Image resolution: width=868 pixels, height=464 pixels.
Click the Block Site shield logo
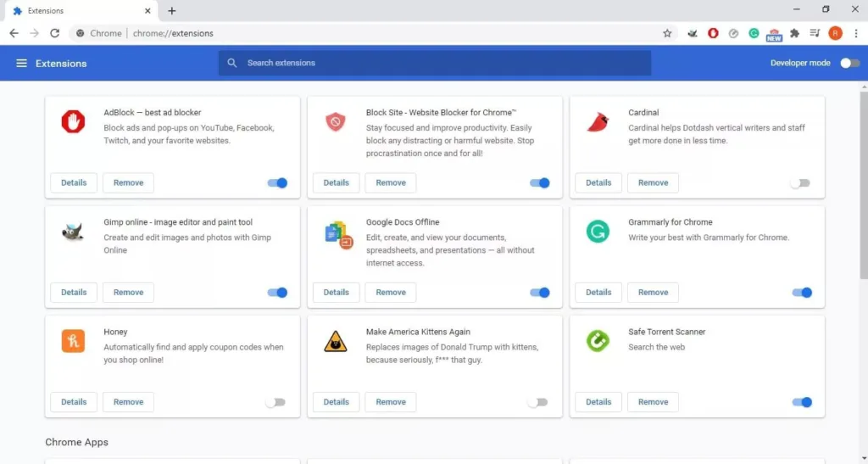(x=336, y=121)
